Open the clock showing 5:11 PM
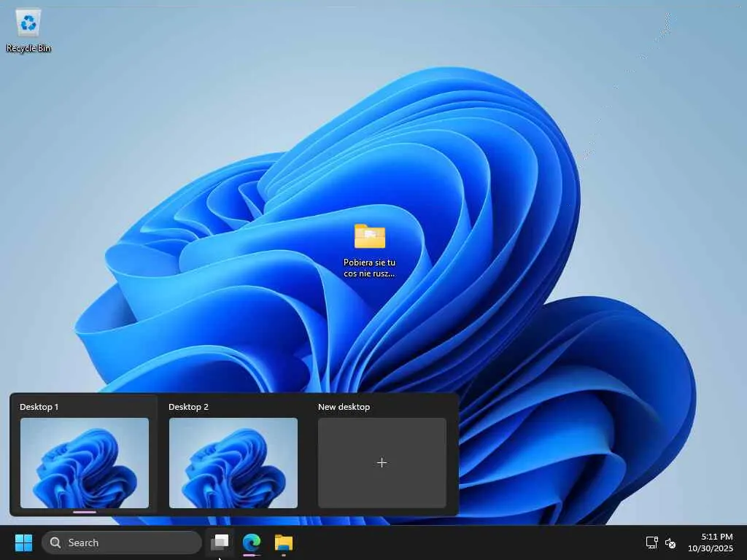This screenshot has height=560, width=747. click(717, 537)
